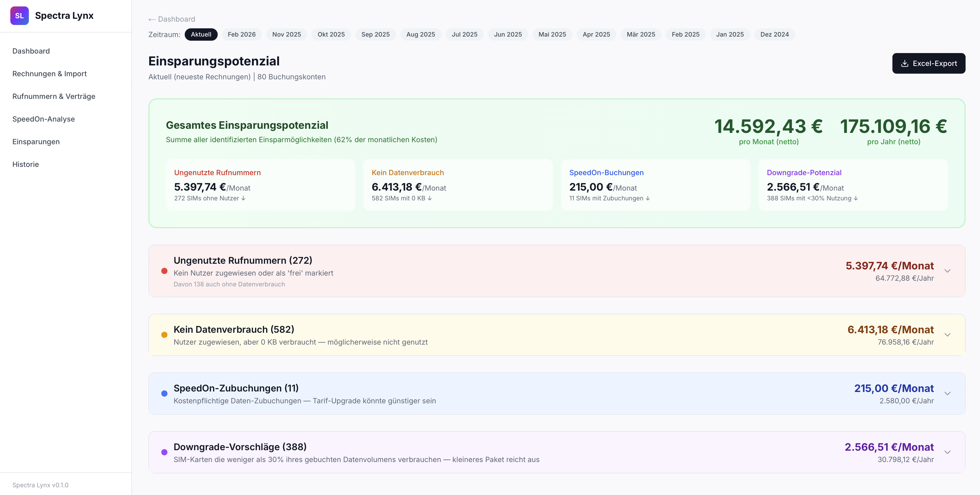
Task: Click the down arrow after '272 SIMs ohne Nutzer'
Action: click(244, 198)
